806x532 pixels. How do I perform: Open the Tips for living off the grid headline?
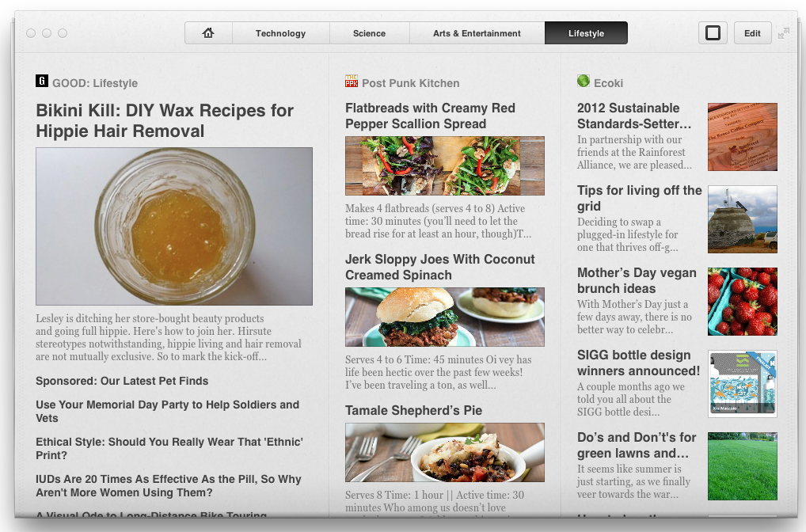pyautogui.click(x=639, y=198)
